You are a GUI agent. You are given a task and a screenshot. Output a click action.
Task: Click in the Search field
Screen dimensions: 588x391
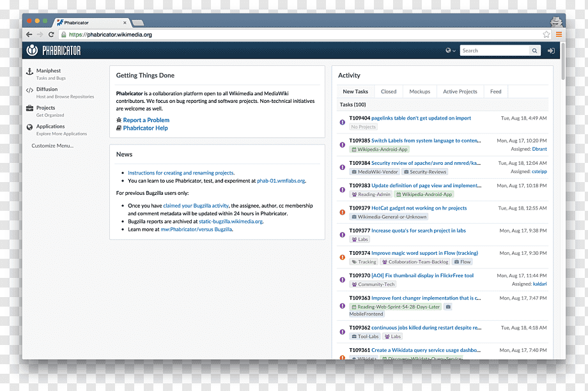pyautogui.click(x=494, y=50)
